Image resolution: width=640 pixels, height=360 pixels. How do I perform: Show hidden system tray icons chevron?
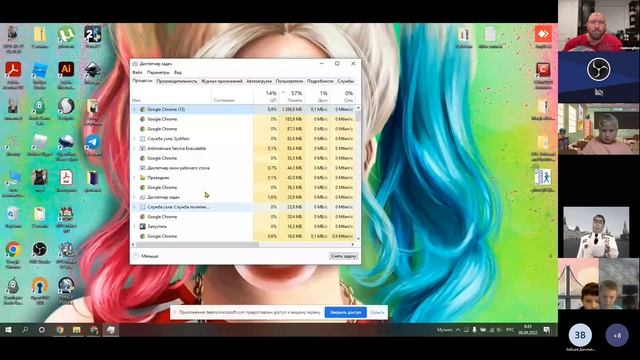pos(458,330)
